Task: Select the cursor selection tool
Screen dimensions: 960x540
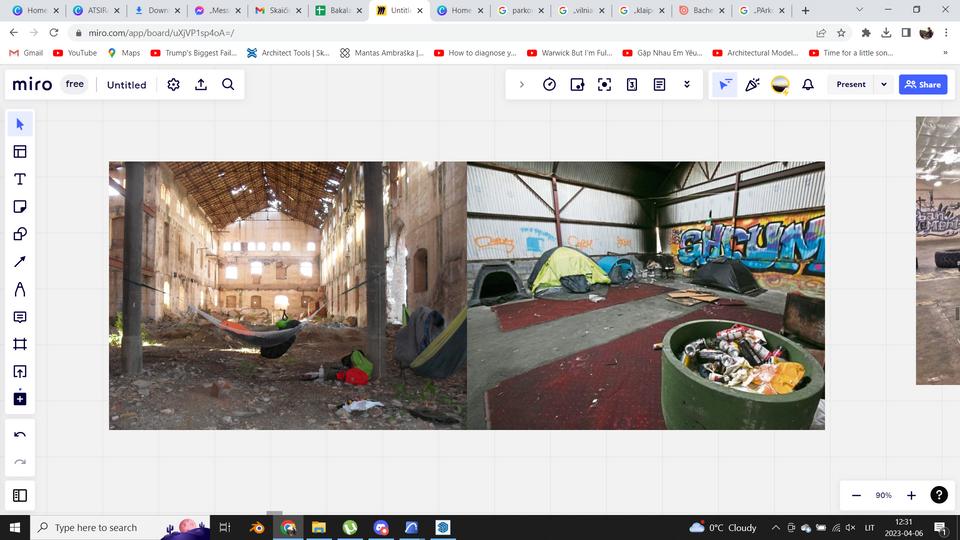Action: click(20, 124)
